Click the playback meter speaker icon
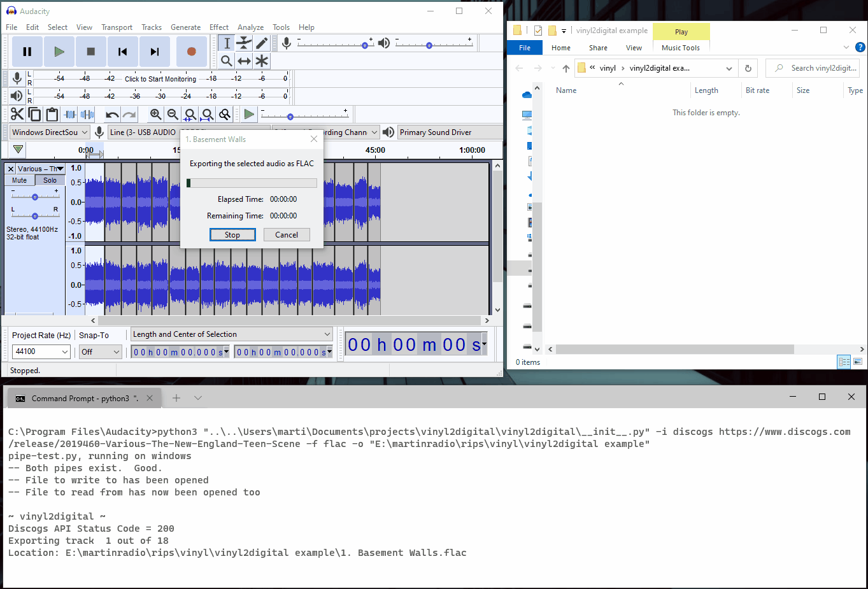The width and height of the screenshot is (868, 589). point(17,96)
